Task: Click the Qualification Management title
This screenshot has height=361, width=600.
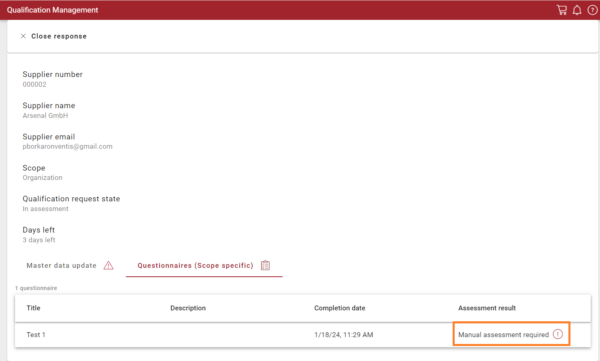Action: (52, 10)
